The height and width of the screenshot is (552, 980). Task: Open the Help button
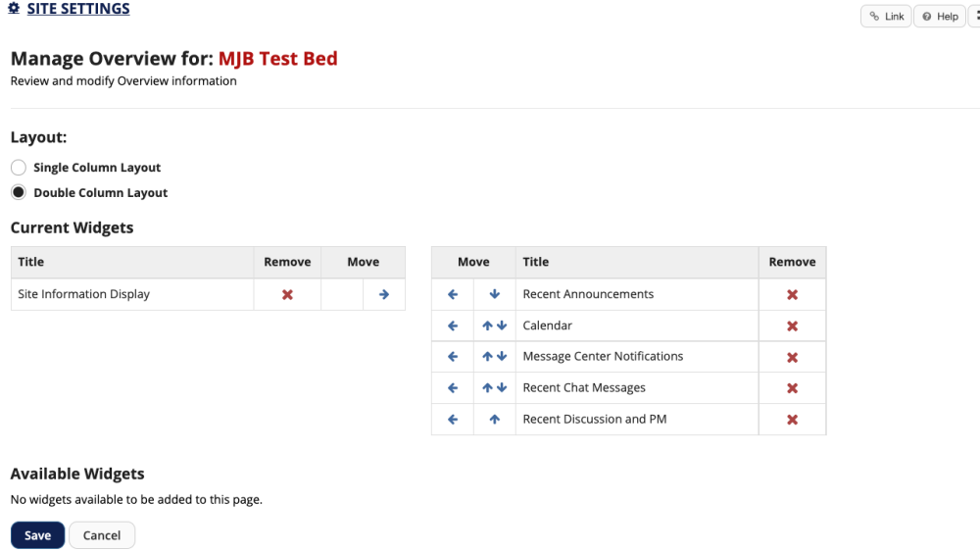point(940,17)
